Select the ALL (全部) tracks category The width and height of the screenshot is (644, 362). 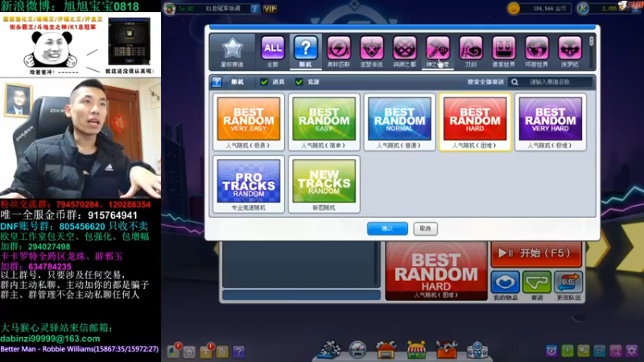tap(273, 51)
